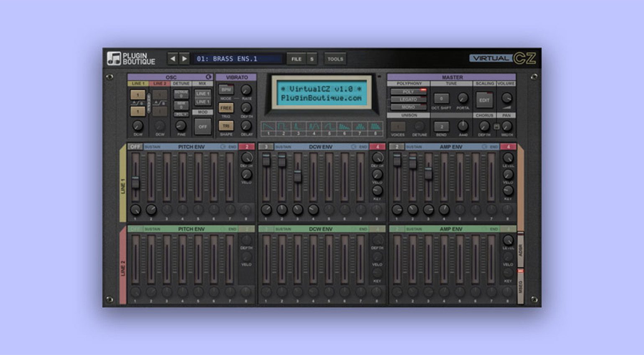
Task: Open the TOOLS menu
Action: (335, 59)
